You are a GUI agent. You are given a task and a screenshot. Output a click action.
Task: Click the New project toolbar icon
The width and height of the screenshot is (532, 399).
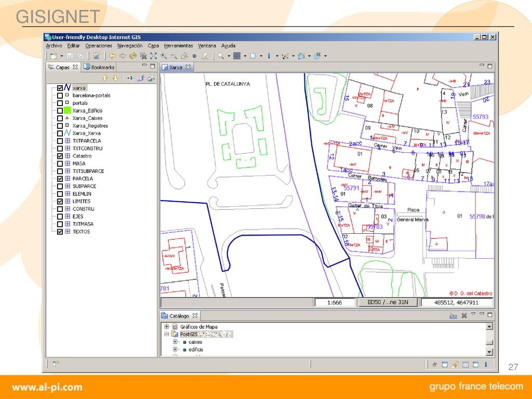coord(54,56)
